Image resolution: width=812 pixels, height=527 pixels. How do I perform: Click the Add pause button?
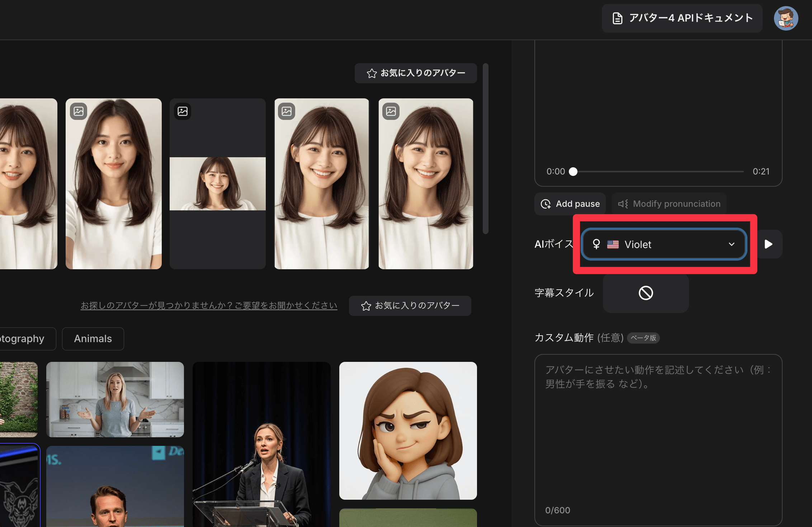(x=570, y=204)
